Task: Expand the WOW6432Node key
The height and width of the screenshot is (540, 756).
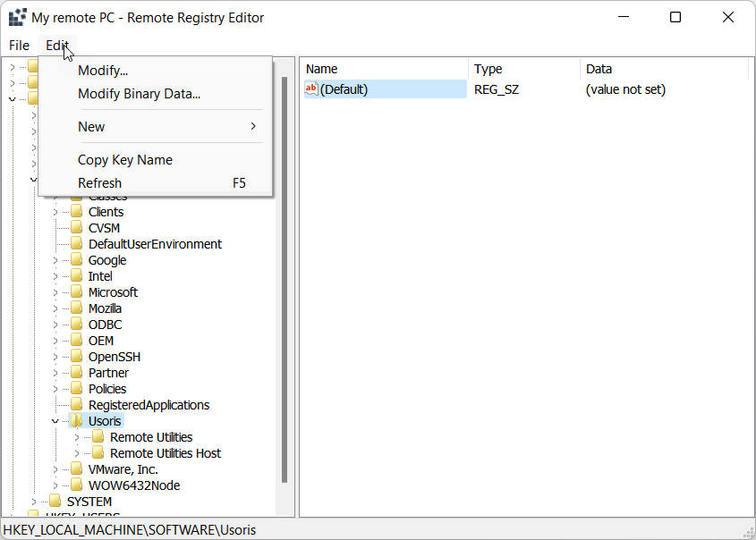Action: (x=55, y=485)
